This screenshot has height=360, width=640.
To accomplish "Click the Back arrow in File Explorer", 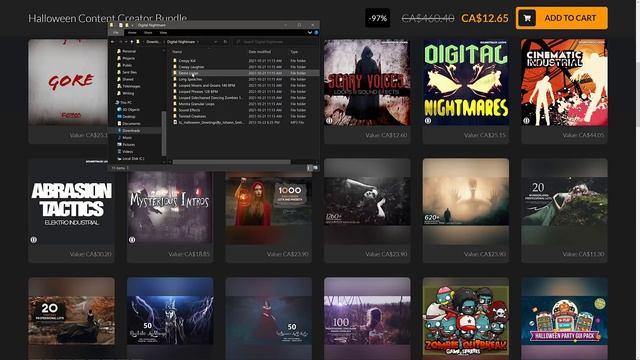I will tap(113, 42).
